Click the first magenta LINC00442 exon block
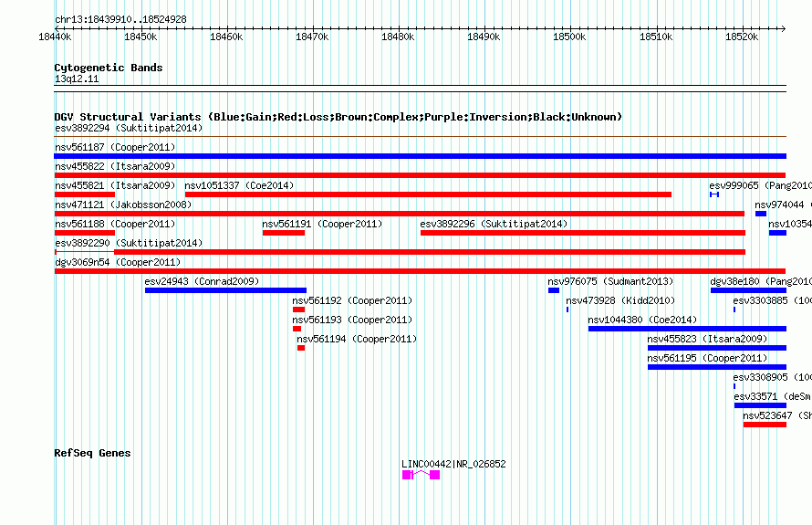812x525 pixels. 407,475
